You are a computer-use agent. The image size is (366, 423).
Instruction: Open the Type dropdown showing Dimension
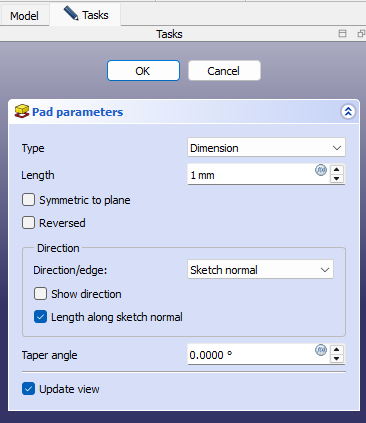(x=266, y=148)
